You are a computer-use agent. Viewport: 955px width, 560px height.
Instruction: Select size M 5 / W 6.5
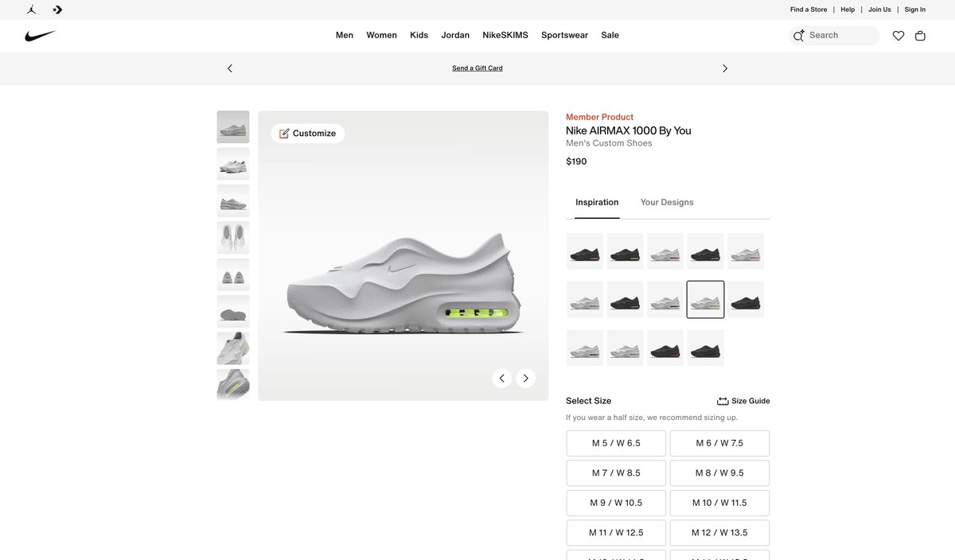[616, 443]
